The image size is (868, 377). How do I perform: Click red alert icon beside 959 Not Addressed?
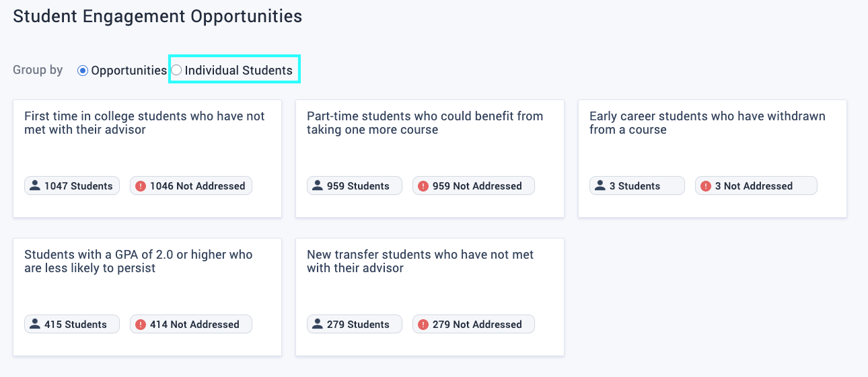(423, 186)
